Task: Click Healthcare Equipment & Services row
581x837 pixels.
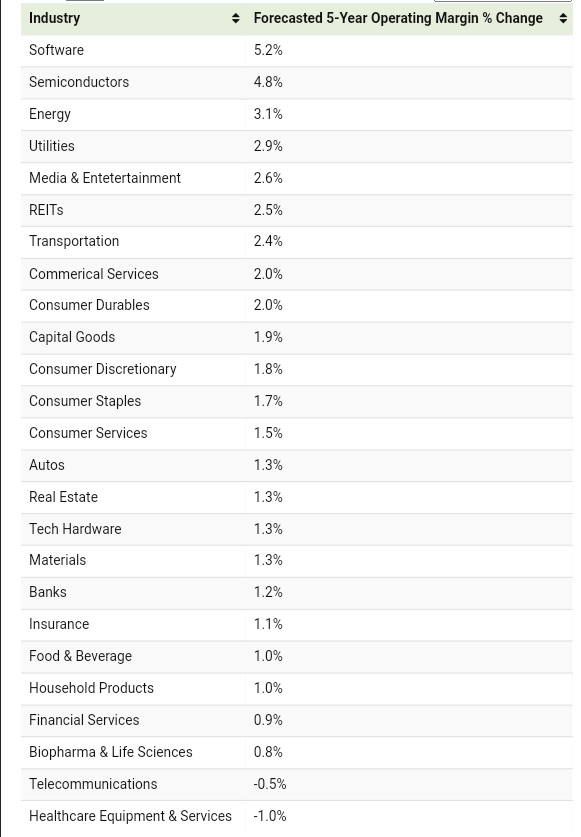Action: (x=297, y=816)
